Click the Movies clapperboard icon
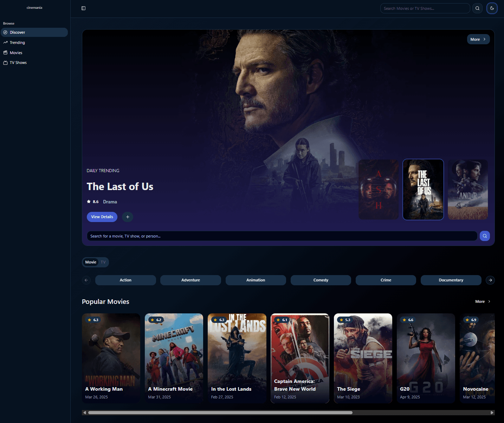This screenshot has height=423, width=504. pos(5,53)
